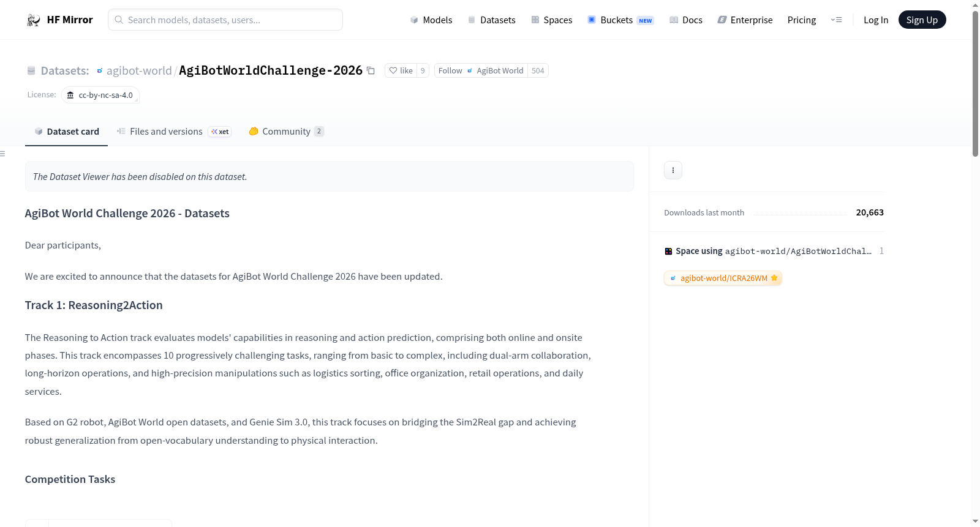Open the agibot-world/ICRA26WM space link

click(723, 278)
